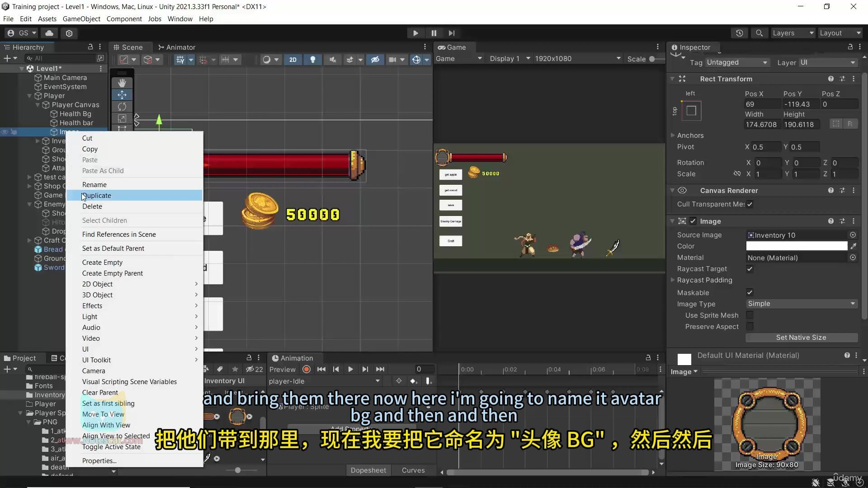Open Image component preset icon
Screen dimensions: 868x488
click(842, 221)
